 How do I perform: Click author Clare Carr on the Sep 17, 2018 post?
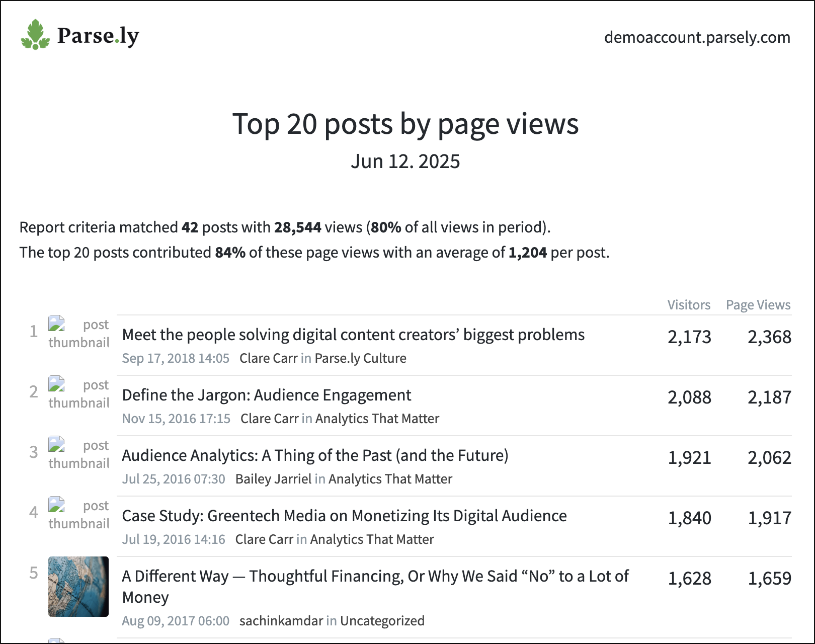coord(268,358)
